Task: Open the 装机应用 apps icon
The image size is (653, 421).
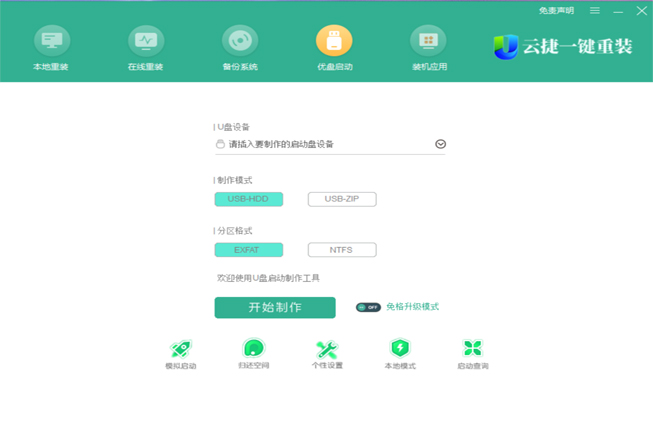Action: [x=428, y=41]
